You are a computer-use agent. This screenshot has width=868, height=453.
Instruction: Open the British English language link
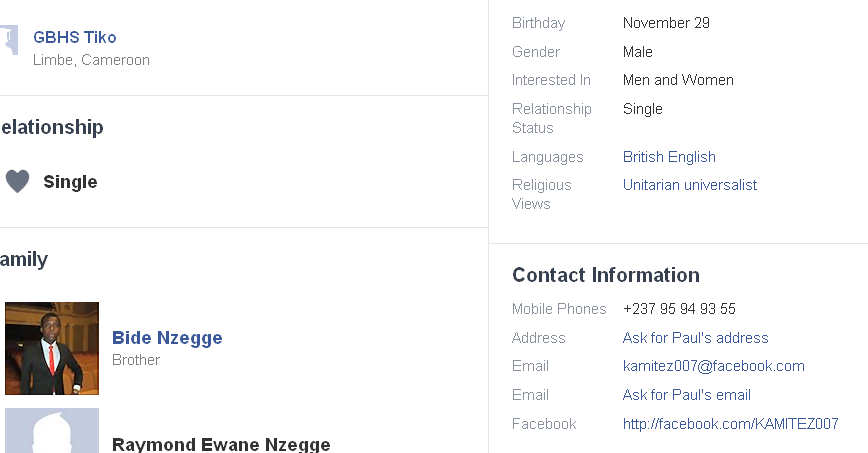click(x=669, y=157)
